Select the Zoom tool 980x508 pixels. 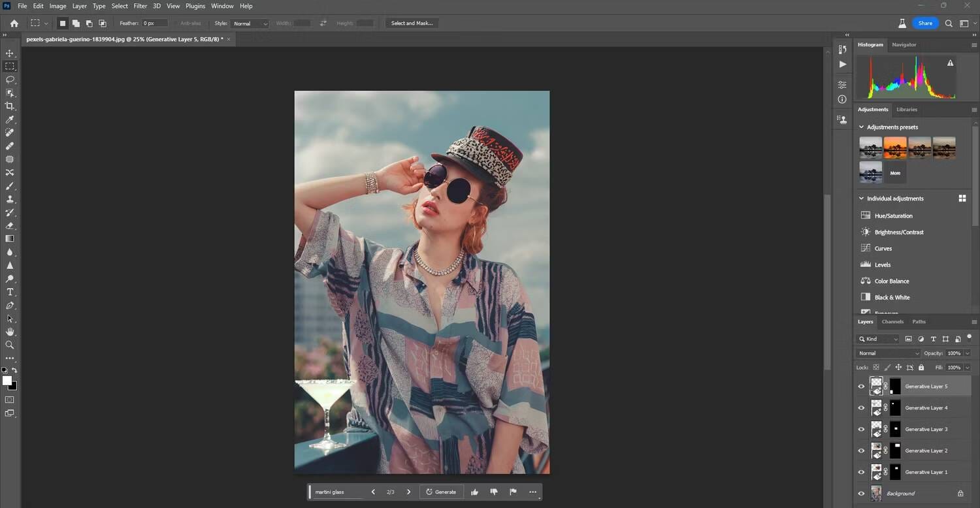10,345
